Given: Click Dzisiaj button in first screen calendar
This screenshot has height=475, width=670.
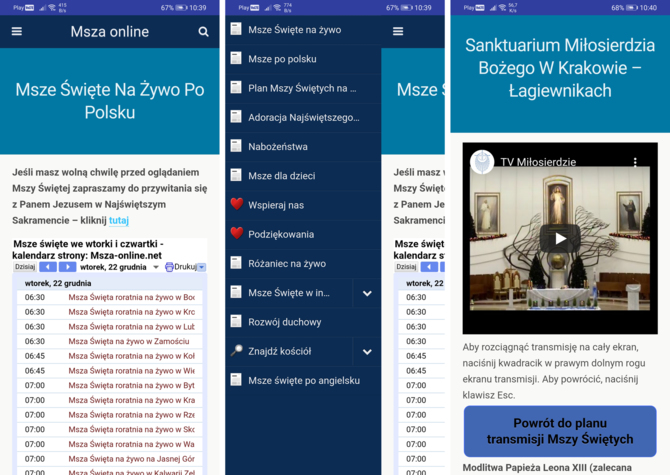Looking at the screenshot, I should coord(25,267).
